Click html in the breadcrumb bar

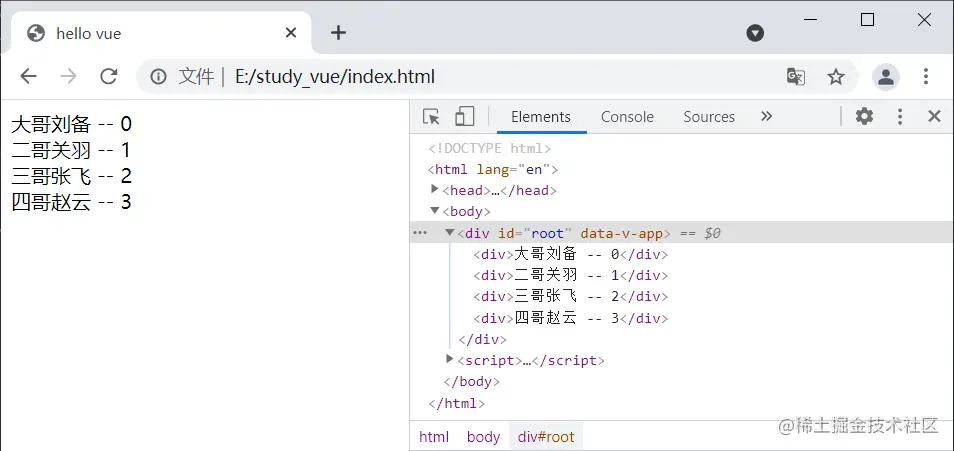[x=434, y=437]
